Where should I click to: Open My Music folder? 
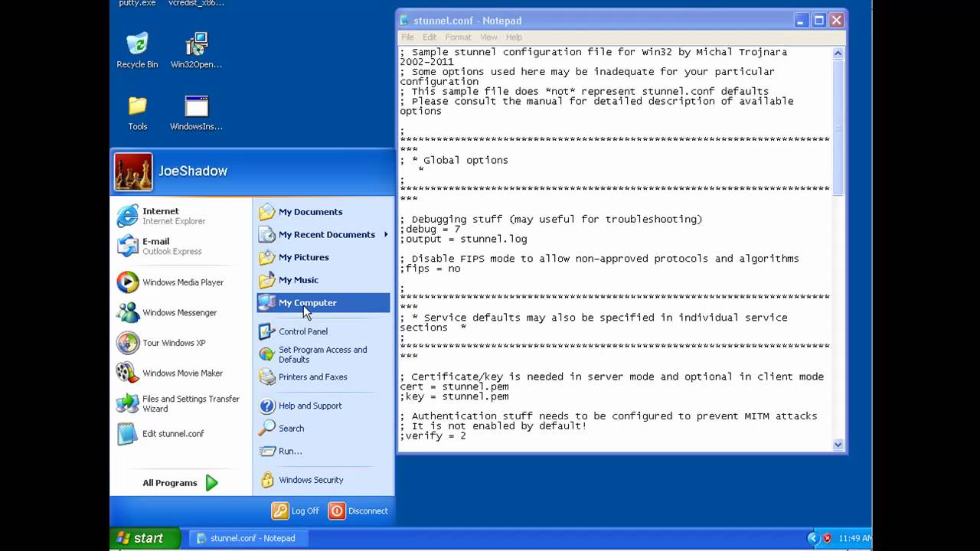tap(323, 280)
